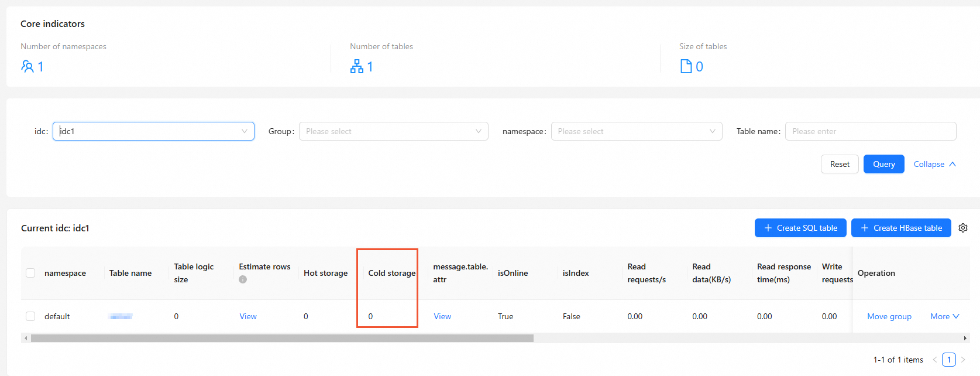Click the Read response time(ms) header

point(784,273)
